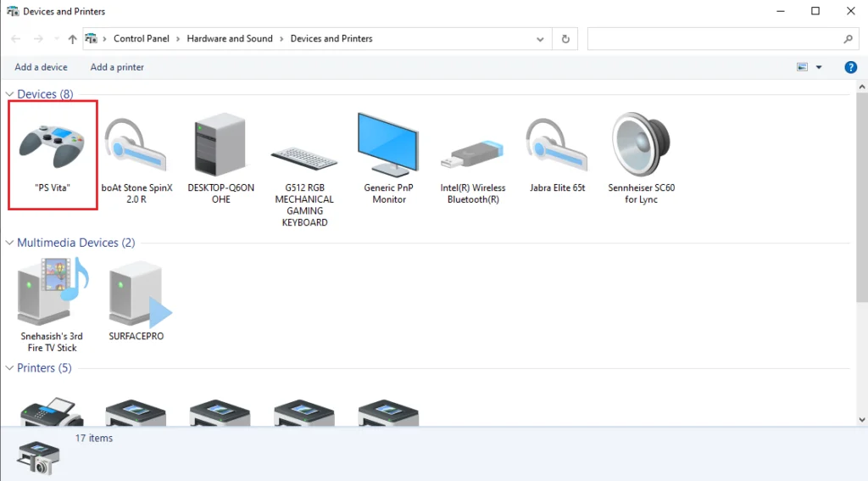Click the search magnifier icon

point(848,39)
